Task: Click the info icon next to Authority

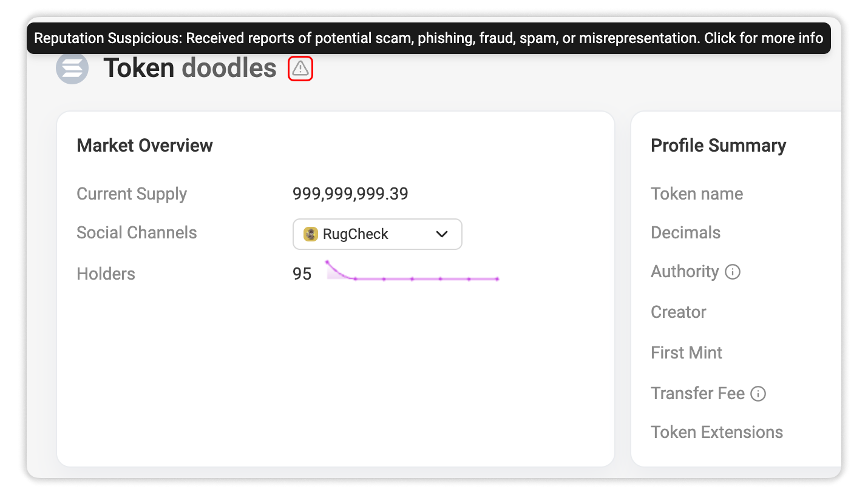Action: tap(733, 272)
